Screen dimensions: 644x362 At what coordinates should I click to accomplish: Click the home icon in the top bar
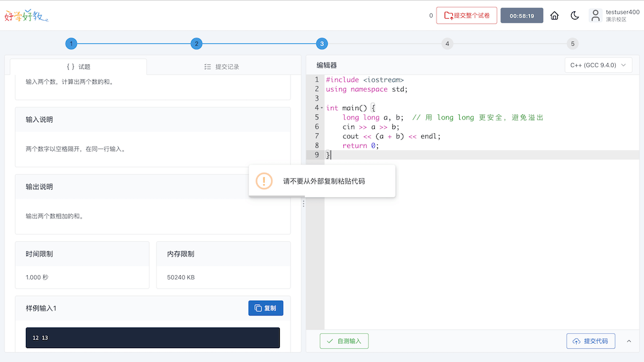[x=554, y=15]
